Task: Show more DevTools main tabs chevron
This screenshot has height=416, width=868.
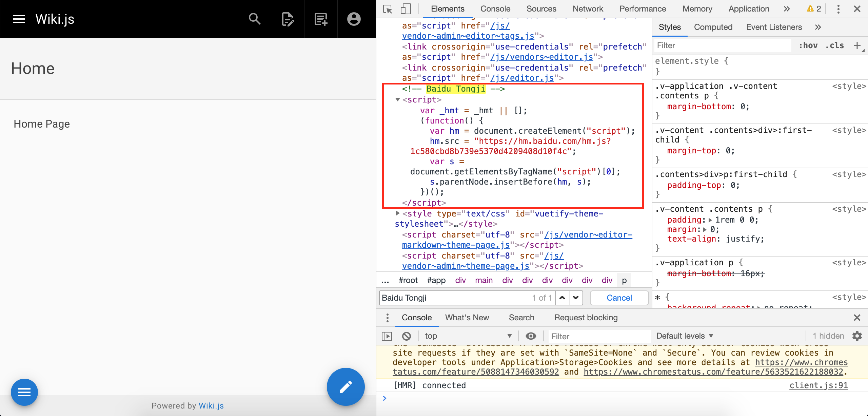Action: point(787,9)
